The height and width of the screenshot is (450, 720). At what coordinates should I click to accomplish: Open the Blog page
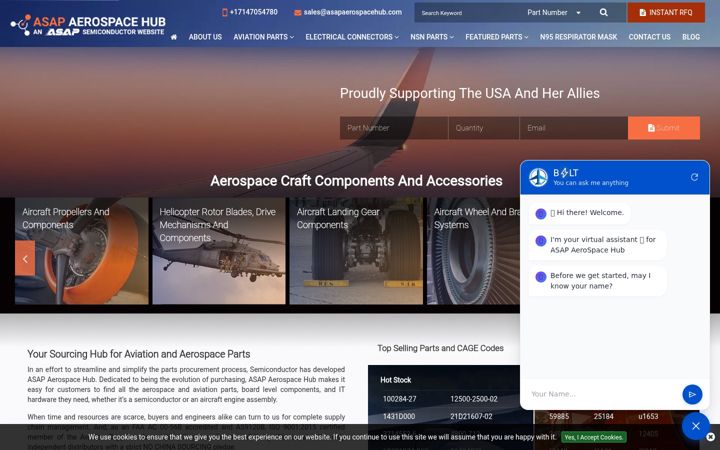pyautogui.click(x=691, y=37)
